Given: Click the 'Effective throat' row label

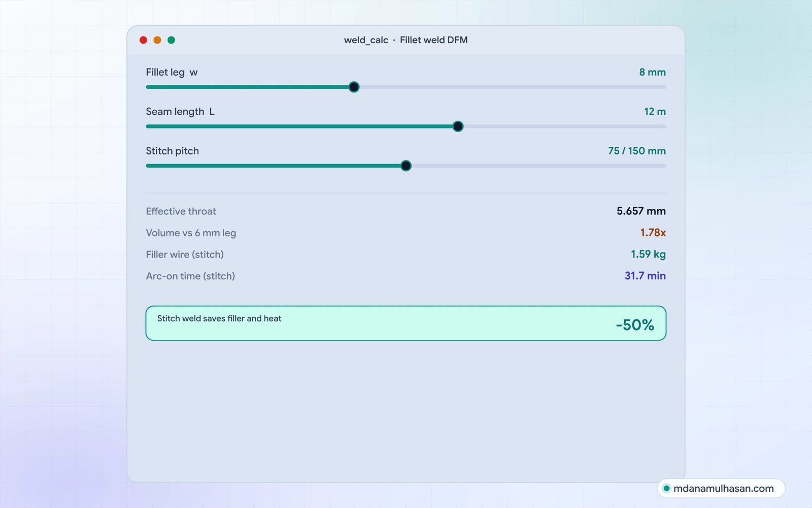Looking at the screenshot, I should click(x=181, y=211).
